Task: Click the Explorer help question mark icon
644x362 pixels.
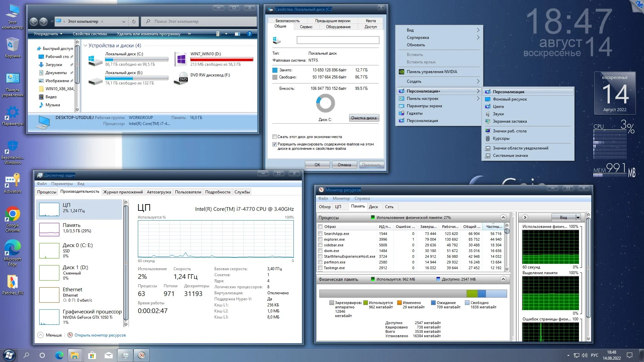Action: (x=249, y=34)
